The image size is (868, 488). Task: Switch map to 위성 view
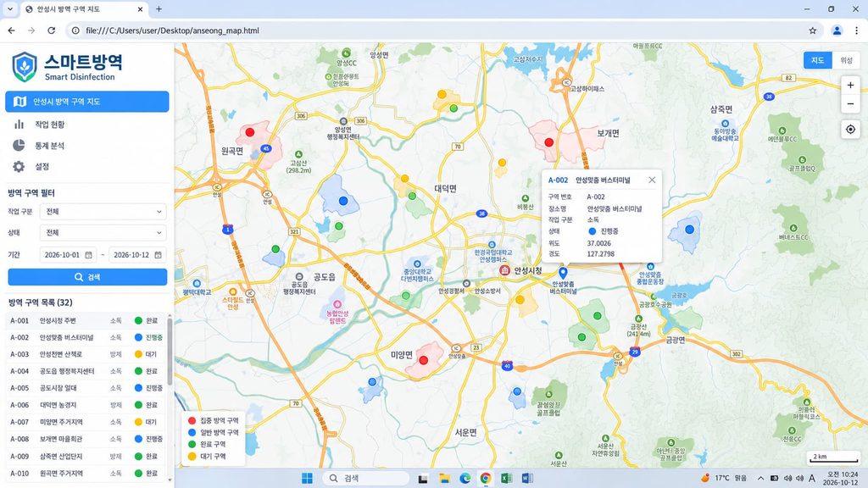click(846, 60)
